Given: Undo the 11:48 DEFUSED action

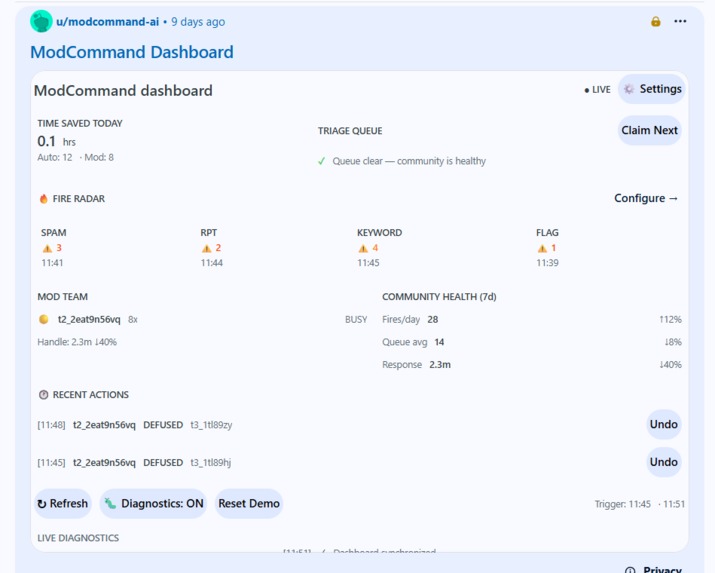Looking at the screenshot, I should 663,424.
